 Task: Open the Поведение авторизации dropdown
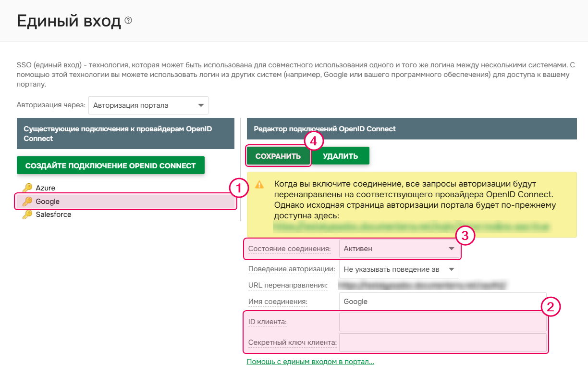click(399, 269)
